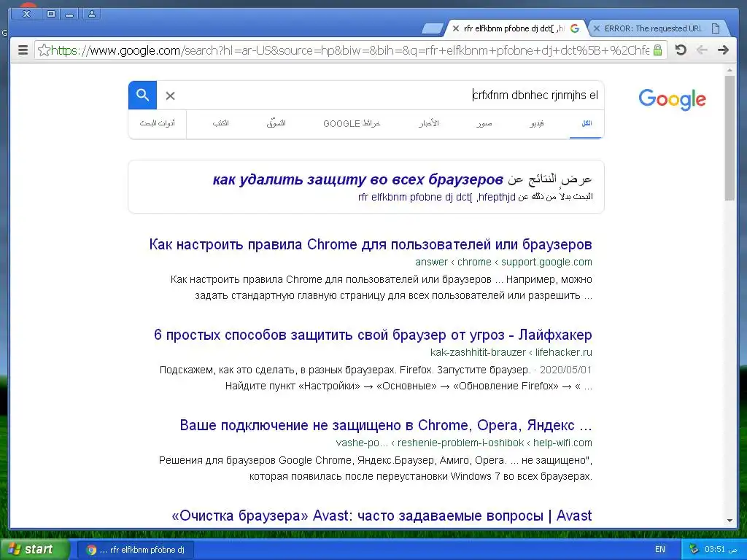
Task: Close the ERROR requested URL tab
Action: tap(597, 28)
